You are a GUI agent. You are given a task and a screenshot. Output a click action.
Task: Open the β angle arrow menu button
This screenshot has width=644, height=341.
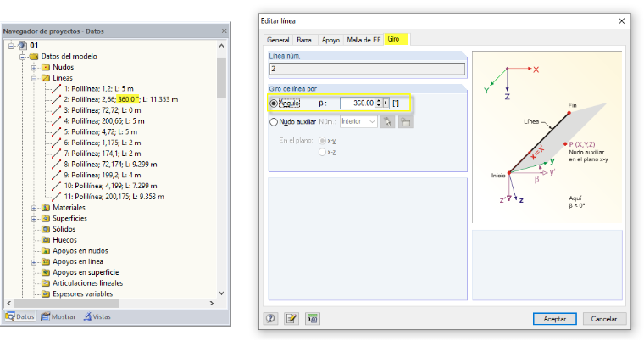pos(386,103)
